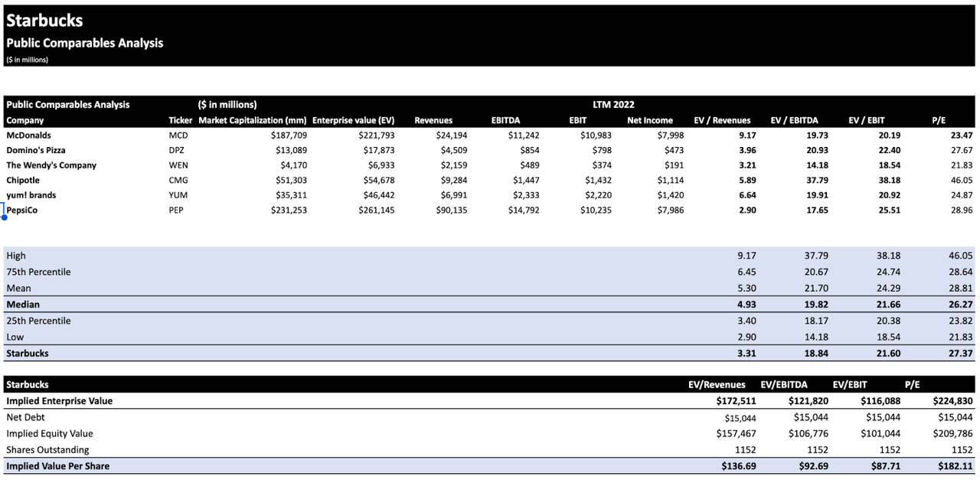Click the blue selection handle beside PepsiCo
980x480 pixels.
(4, 217)
